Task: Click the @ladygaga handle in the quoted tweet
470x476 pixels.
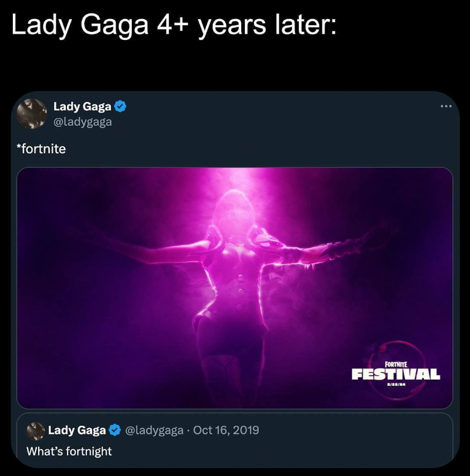Action: click(154, 430)
